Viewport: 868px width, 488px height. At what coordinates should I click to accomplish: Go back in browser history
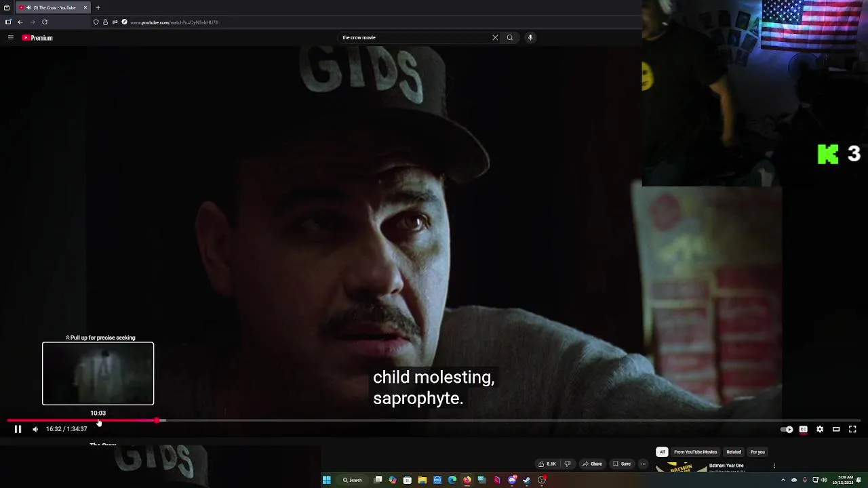coord(20,22)
